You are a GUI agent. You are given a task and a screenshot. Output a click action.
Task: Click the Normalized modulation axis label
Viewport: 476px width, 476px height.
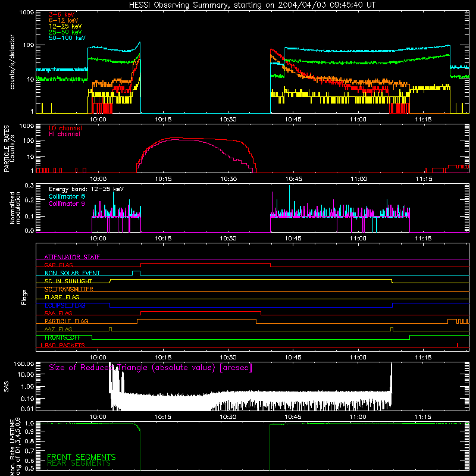click(x=15, y=208)
